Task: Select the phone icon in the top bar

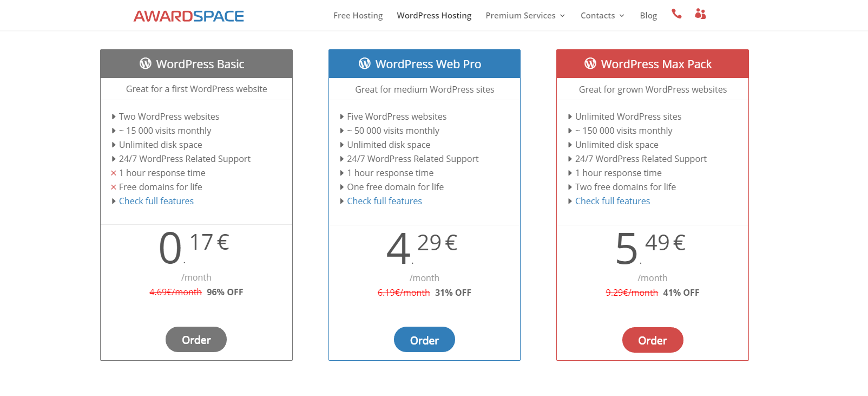Action: pyautogui.click(x=676, y=15)
